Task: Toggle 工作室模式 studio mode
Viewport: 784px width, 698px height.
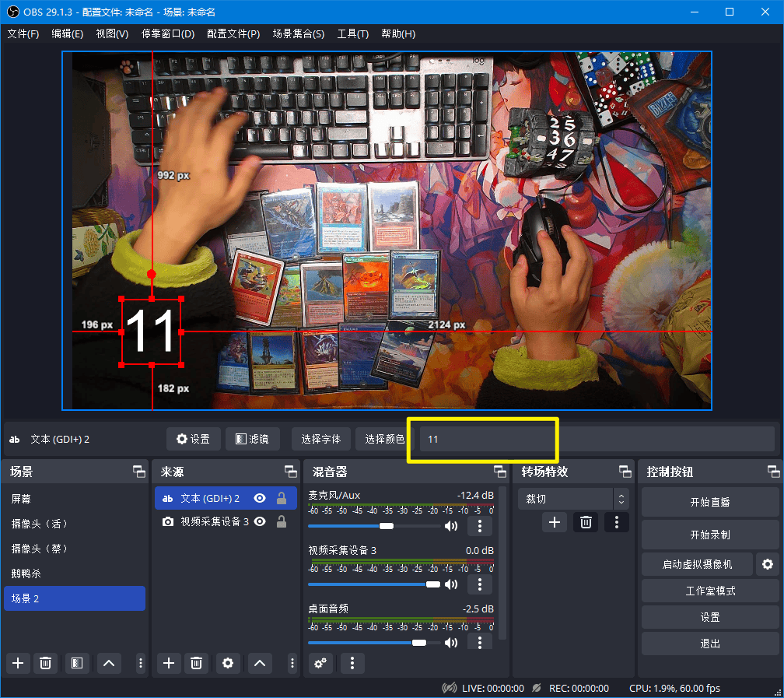Action: click(x=710, y=591)
